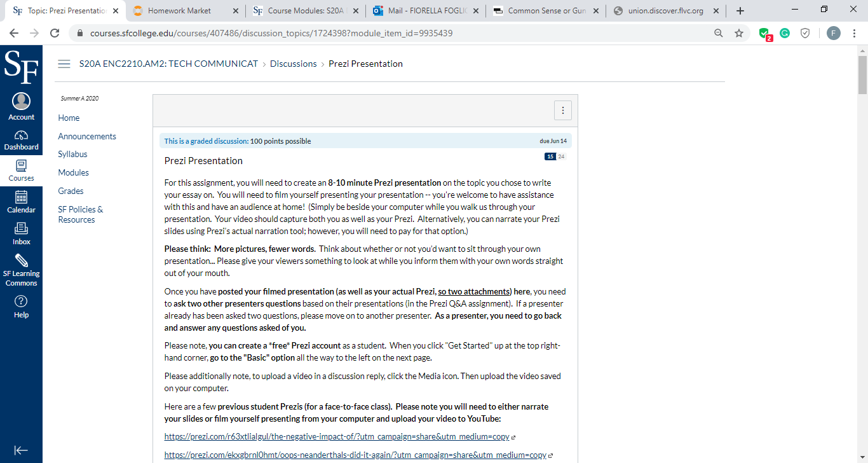
Task: Close the Course Modules tab
Action: [x=356, y=11]
